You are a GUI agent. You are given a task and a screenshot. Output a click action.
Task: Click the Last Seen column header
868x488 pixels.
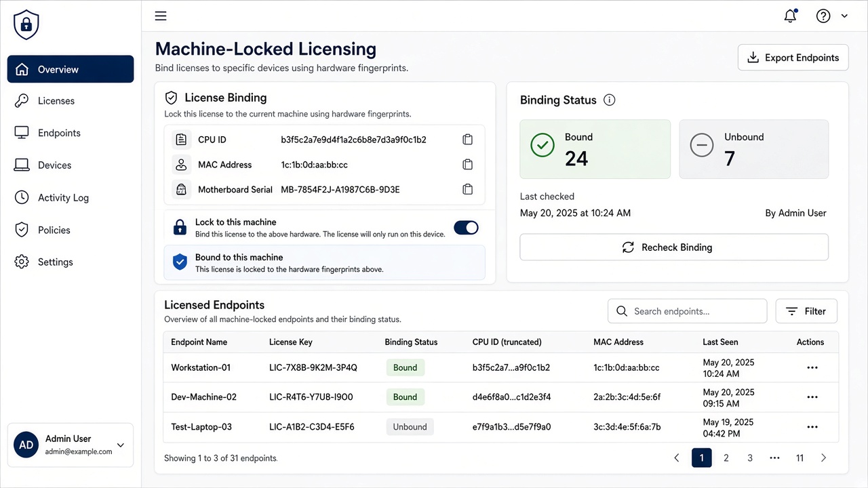click(720, 342)
